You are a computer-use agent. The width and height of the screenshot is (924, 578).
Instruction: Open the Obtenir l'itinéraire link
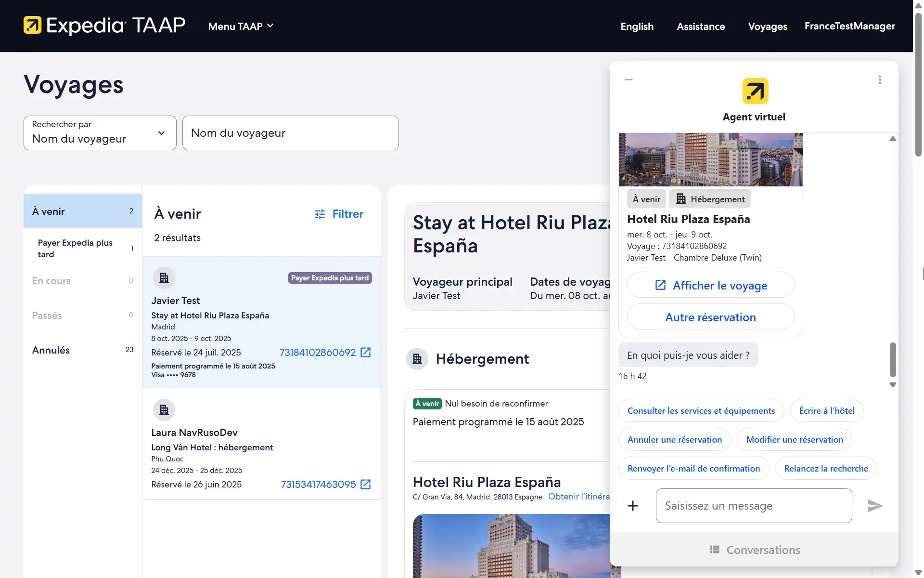click(579, 497)
